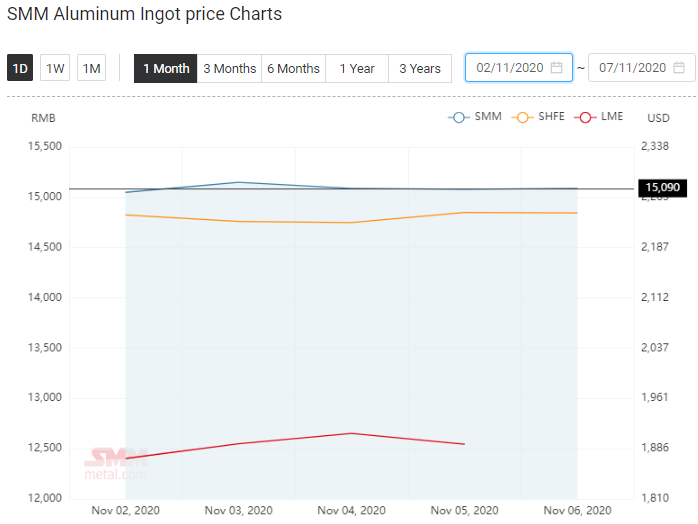This screenshot has height=524, width=698.
Task: Select the 1D interval button
Action: (20, 68)
